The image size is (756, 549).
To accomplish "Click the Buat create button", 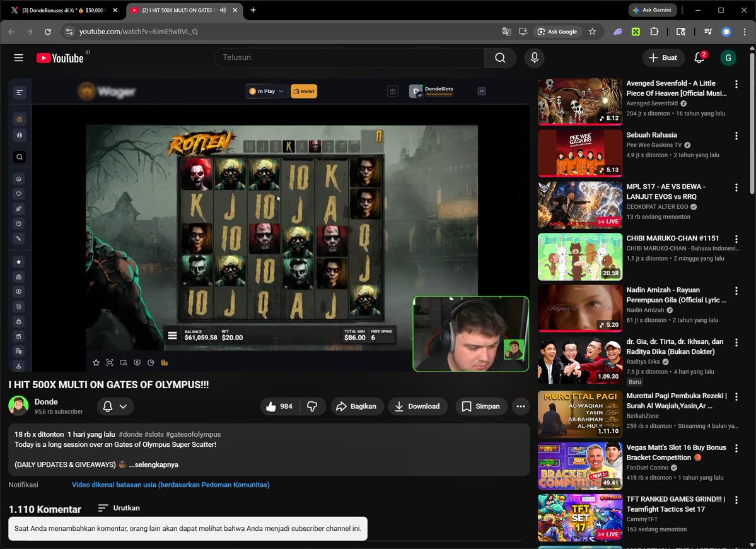I will [663, 58].
